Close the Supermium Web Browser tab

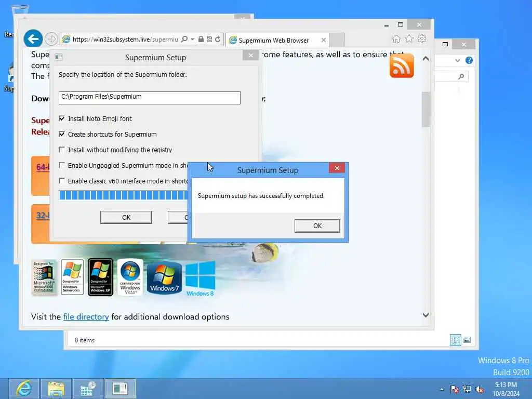tap(323, 40)
